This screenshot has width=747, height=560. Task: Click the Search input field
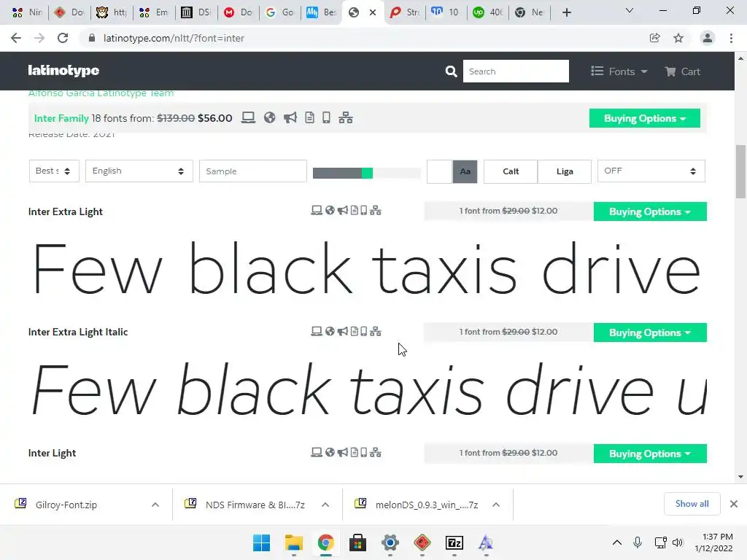point(516,71)
